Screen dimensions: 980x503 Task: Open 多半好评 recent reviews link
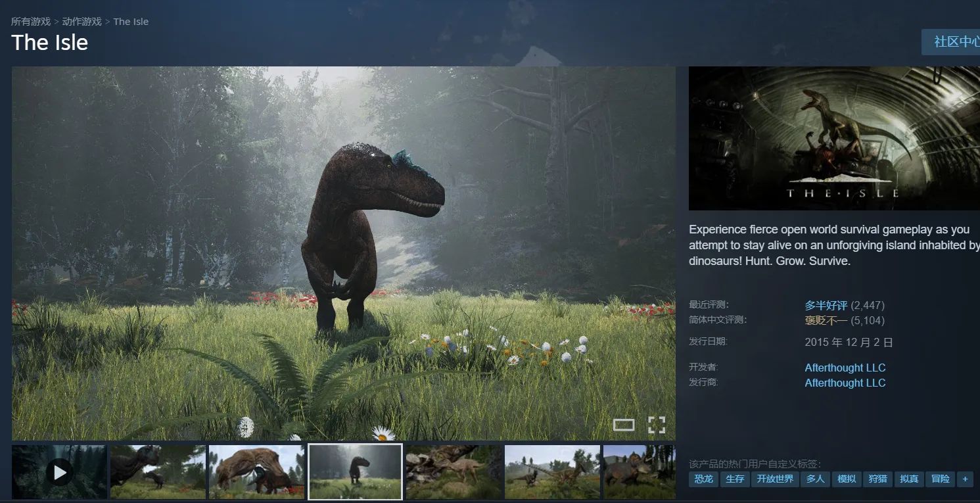[x=826, y=305]
